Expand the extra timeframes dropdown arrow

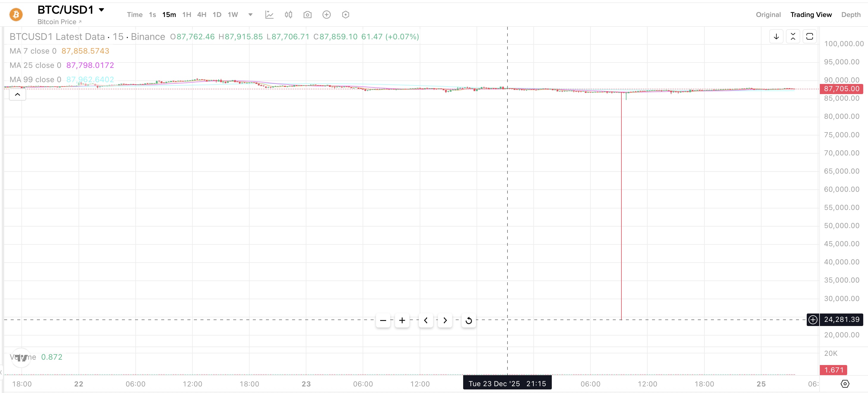pos(250,15)
